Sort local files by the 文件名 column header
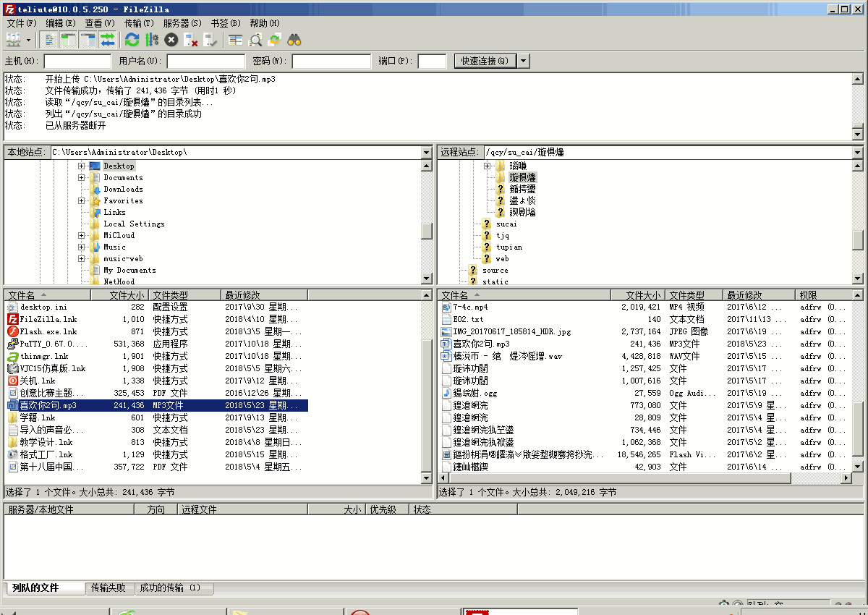868x615 pixels. 48,295
